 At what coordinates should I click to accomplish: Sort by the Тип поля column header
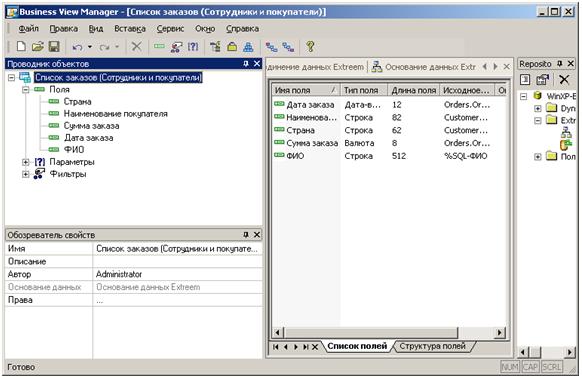(364, 90)
